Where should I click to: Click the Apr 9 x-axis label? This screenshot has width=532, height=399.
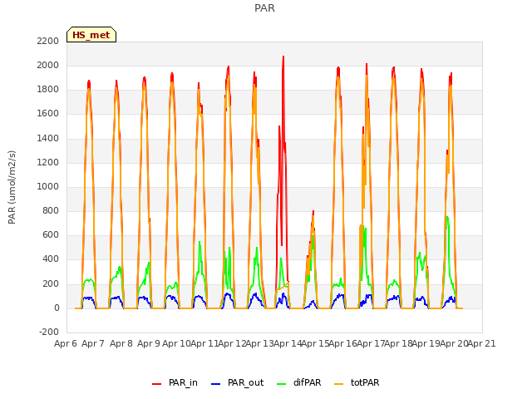149,343
